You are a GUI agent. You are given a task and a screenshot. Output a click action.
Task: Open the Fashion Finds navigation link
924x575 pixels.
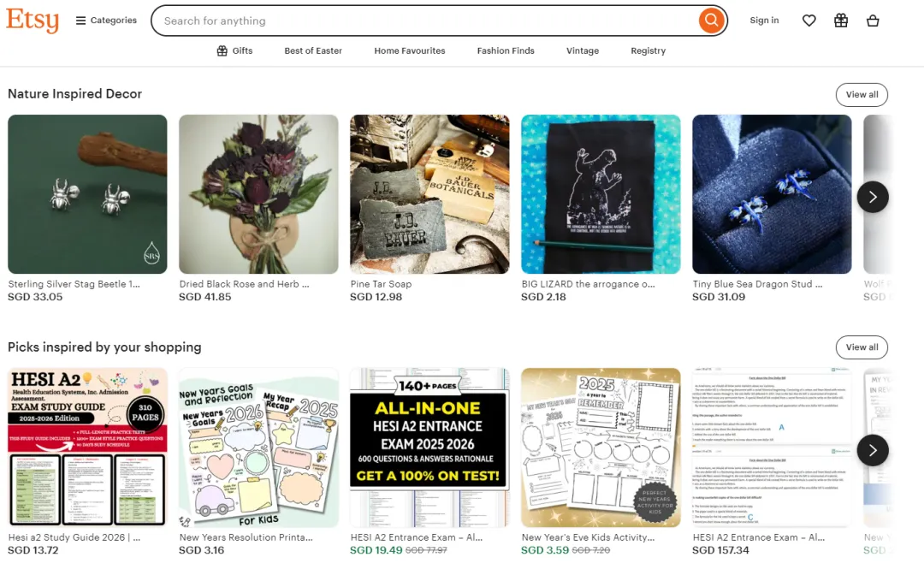point(506,50)
